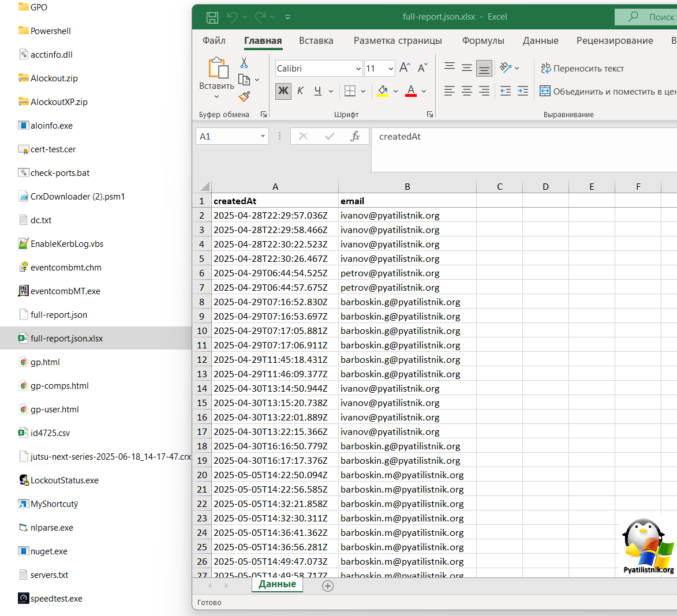Cut selection with the scissors icon
677x616 pixels.
(244, 63)
